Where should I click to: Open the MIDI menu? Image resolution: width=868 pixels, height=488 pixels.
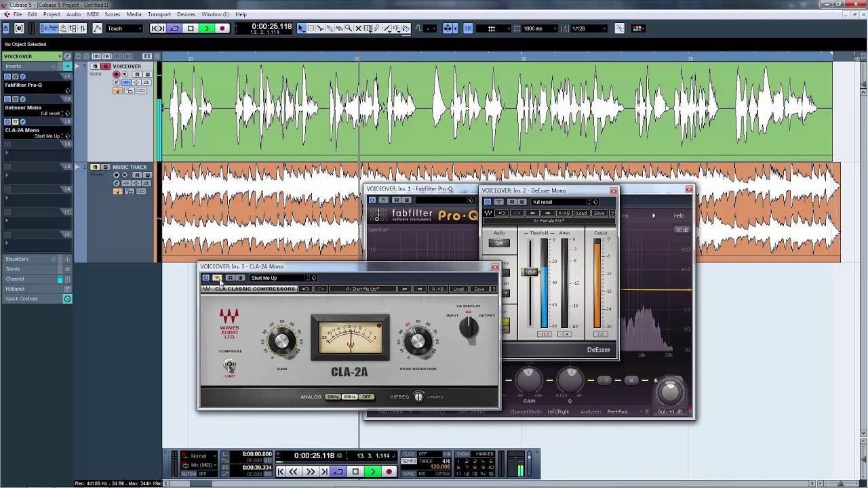(93, 14)
